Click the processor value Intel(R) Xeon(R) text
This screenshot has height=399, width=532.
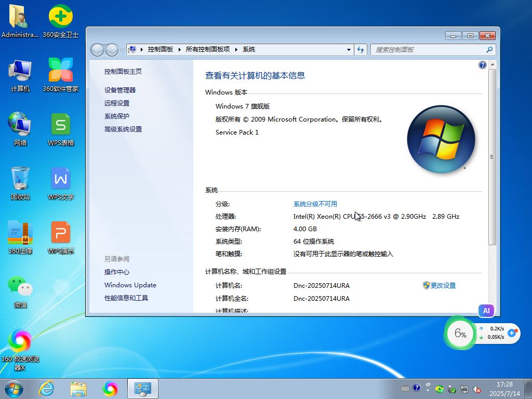376,216
